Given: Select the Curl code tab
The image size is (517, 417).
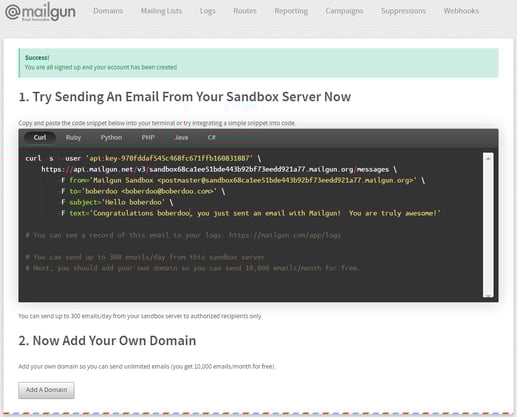Looking at the screenshot, I should [40, 137].
